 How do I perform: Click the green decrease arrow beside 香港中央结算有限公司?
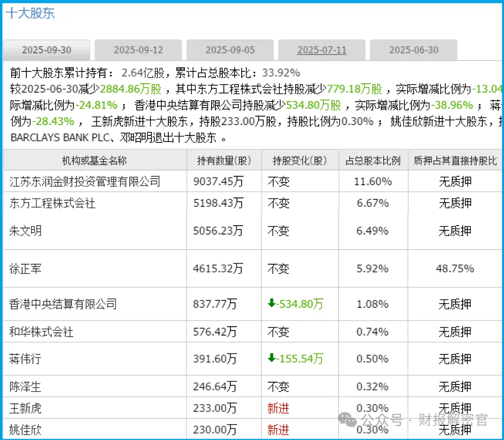(272, 304)
